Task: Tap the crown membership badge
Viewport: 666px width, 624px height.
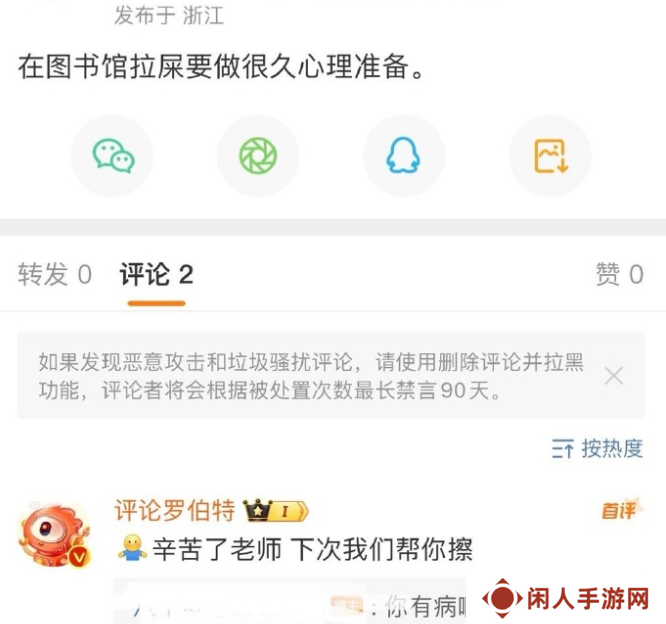Action: [x=275, y=510]
